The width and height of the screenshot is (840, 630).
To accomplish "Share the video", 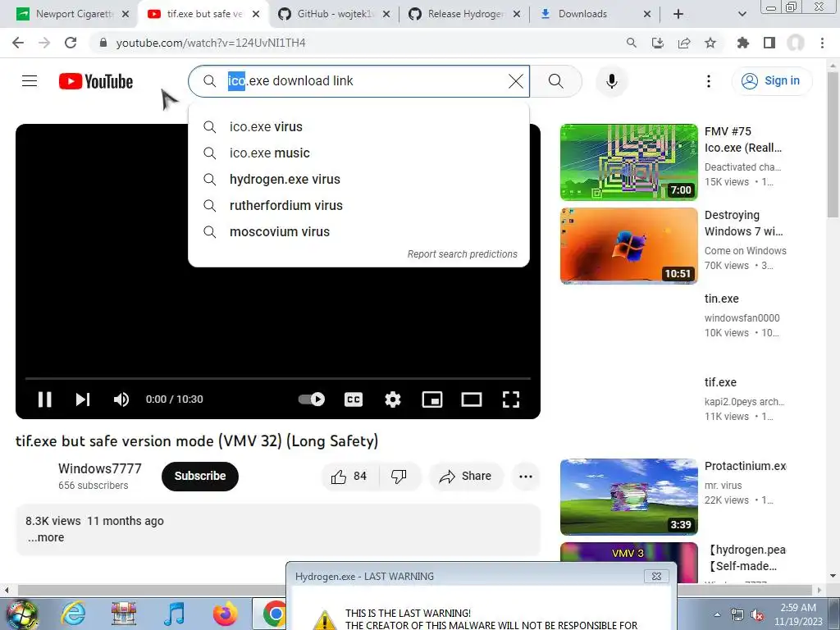I will pos(466,477).
